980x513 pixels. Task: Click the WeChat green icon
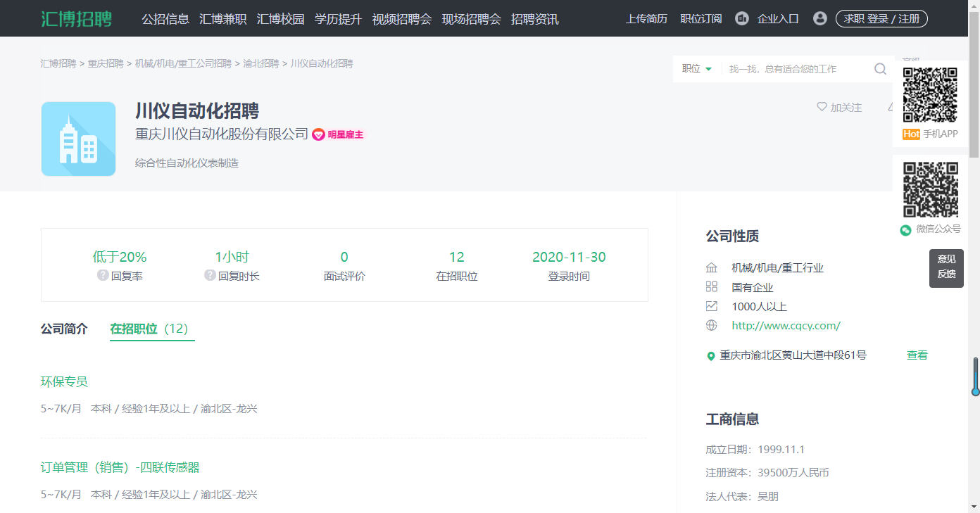point(905,230)
